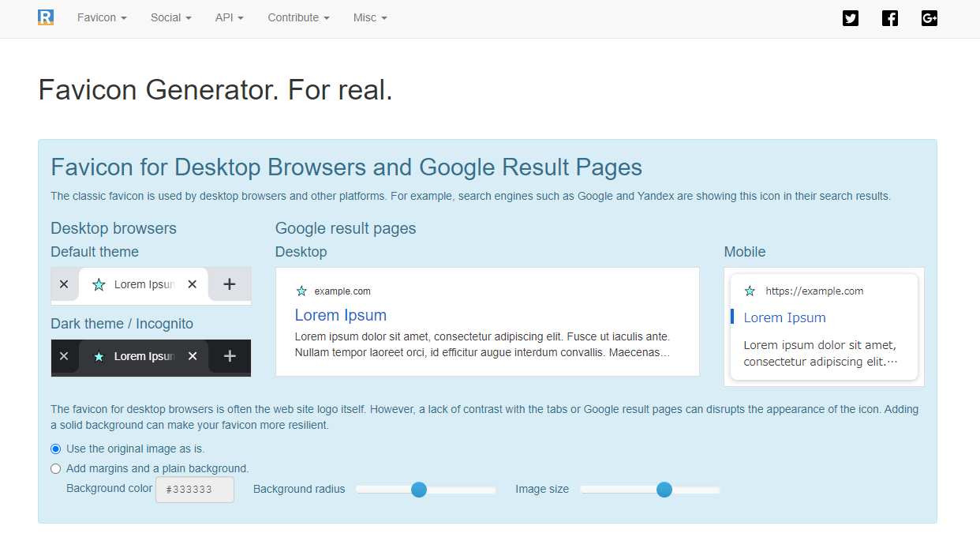Screen dimensions: 980x537
Task: Expand the API dropdown menu
Action: pos(230,17)
